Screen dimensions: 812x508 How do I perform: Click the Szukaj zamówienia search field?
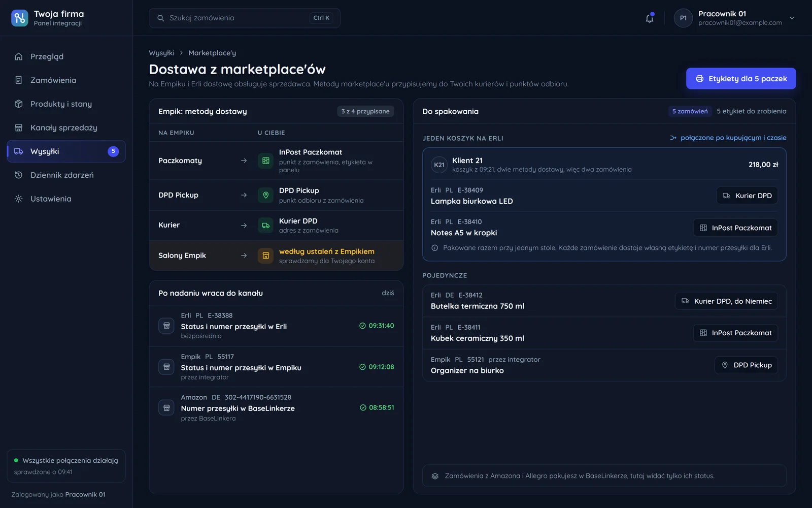[245, 18]
